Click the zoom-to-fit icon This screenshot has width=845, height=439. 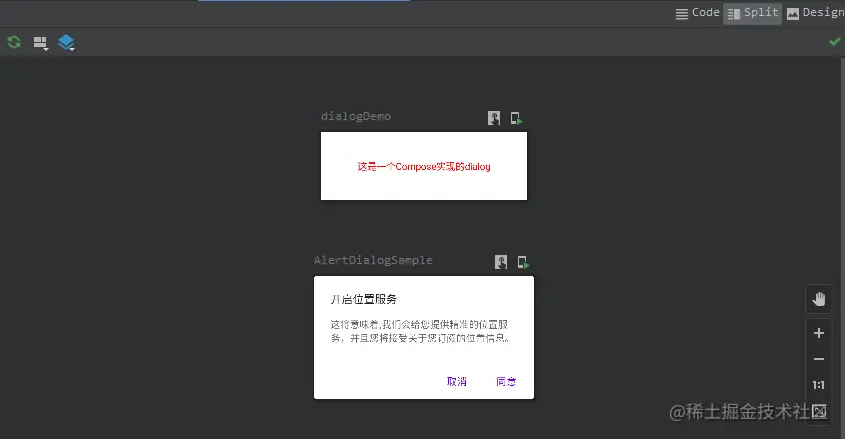point(819,412)
